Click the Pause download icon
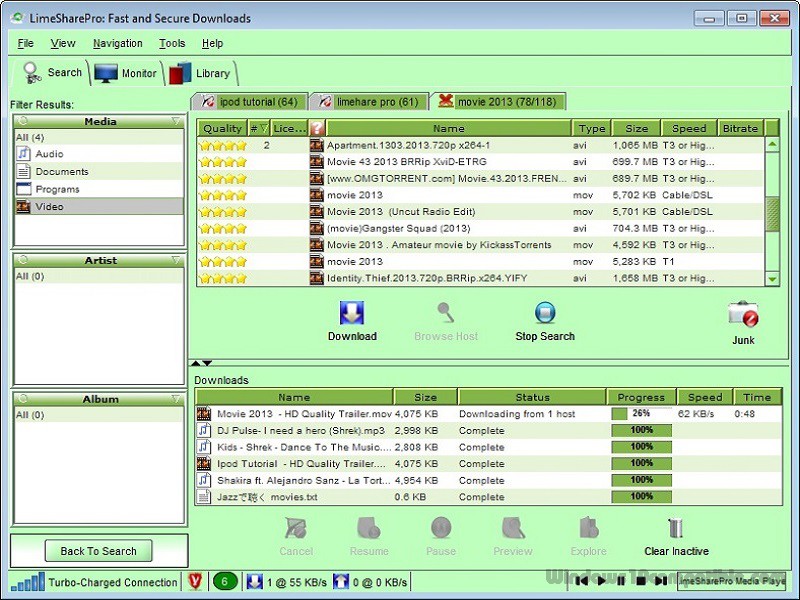800x600 pixels. (441, 528)
